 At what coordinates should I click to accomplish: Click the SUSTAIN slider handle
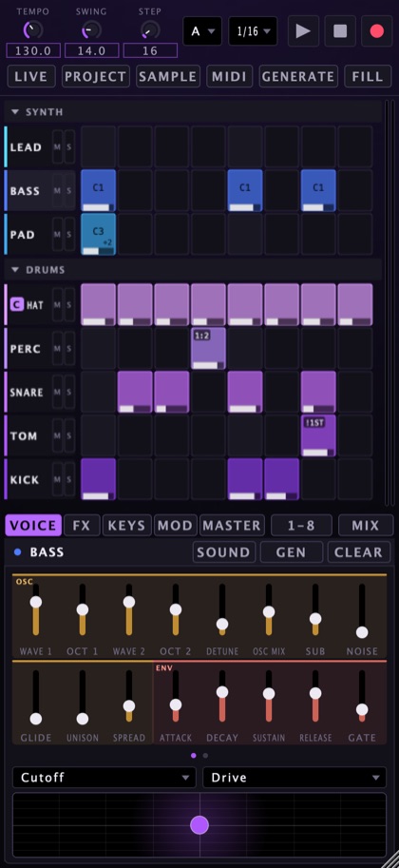pyautogui.click(x=269, y=694)
